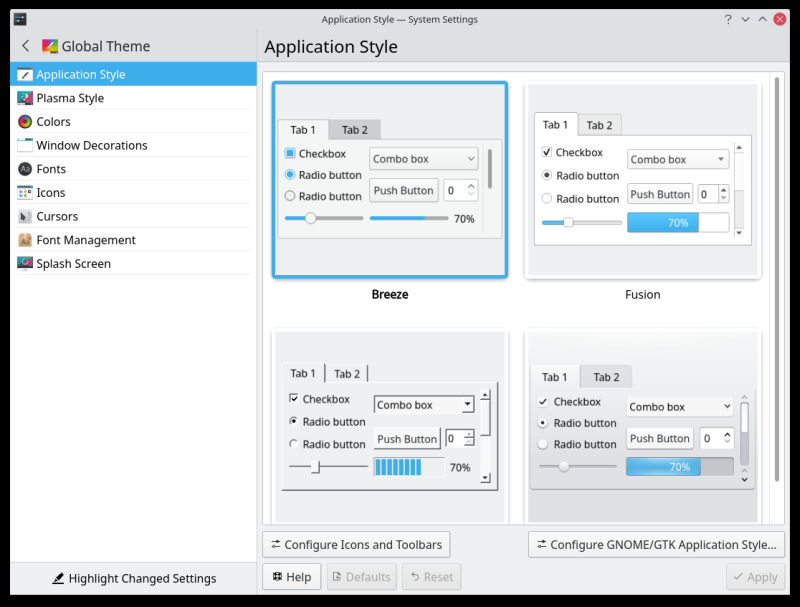Open the Fonts settings page
This screenshot has width=800, height=607.
pos(52,169)
